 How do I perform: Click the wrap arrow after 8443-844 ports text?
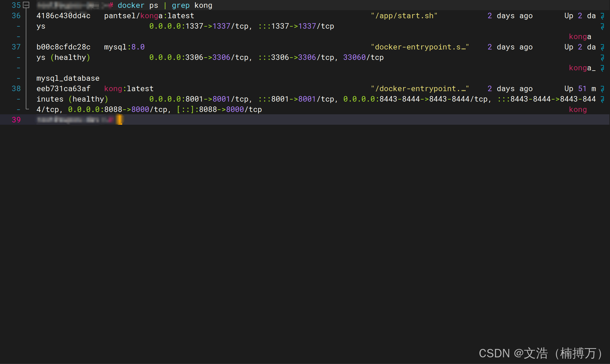(602, 99)
